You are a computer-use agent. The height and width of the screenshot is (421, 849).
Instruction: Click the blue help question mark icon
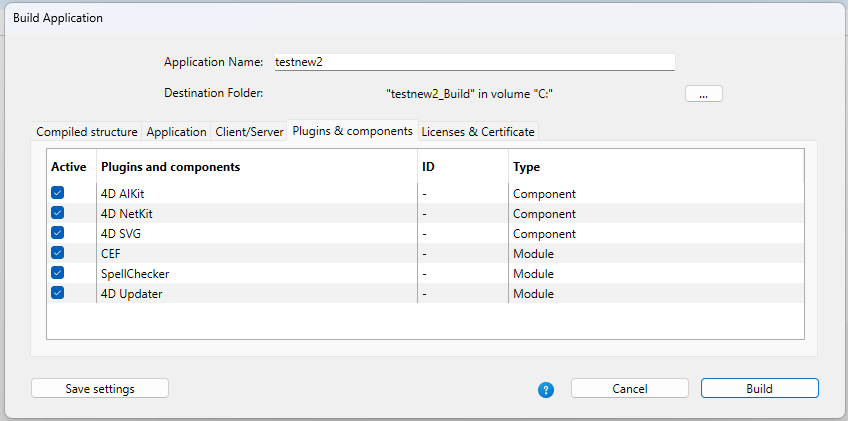(546, 390)
